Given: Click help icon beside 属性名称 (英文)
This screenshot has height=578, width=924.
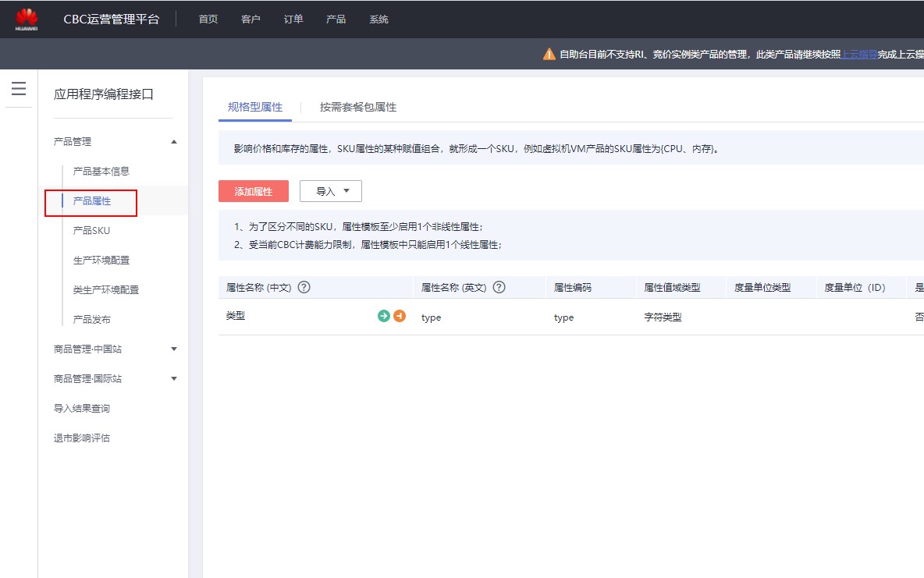Looking at the screenshot, I should tap(499, 287).
